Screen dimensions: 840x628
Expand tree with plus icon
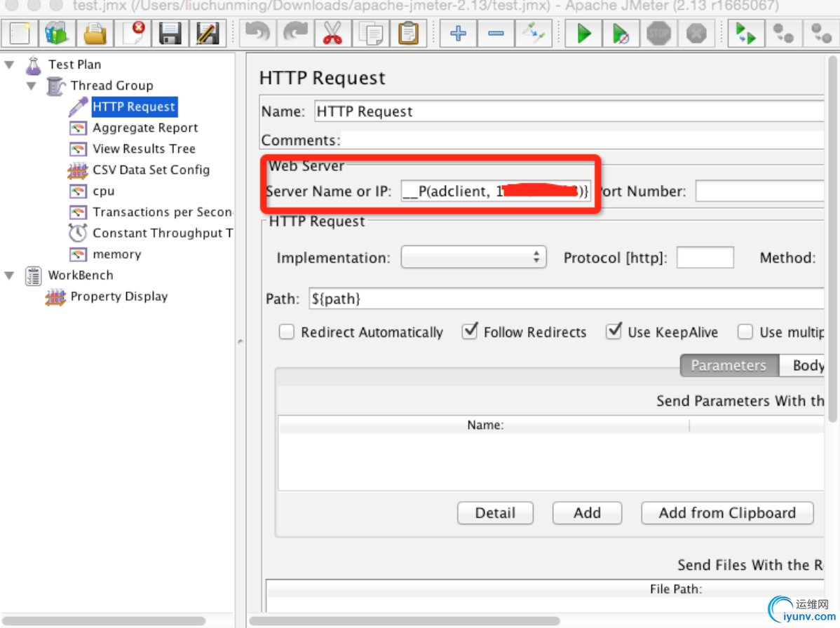[458, 34]
